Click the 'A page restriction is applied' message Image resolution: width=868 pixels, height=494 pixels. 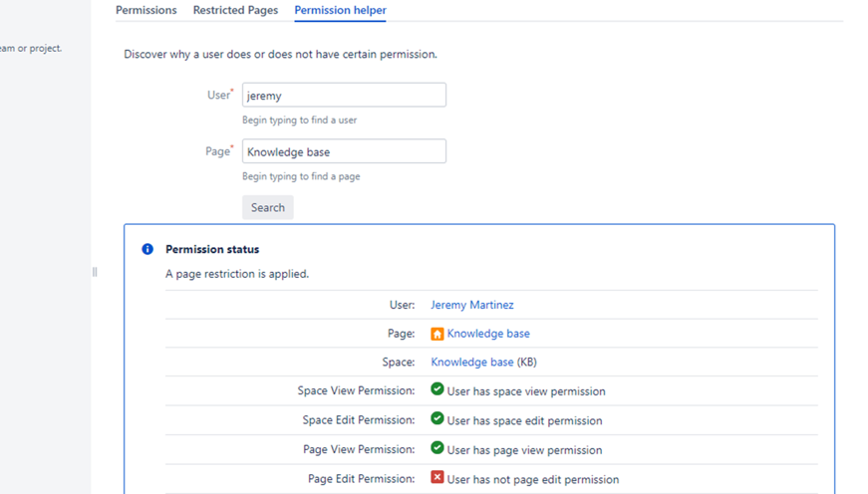[237, 273]
